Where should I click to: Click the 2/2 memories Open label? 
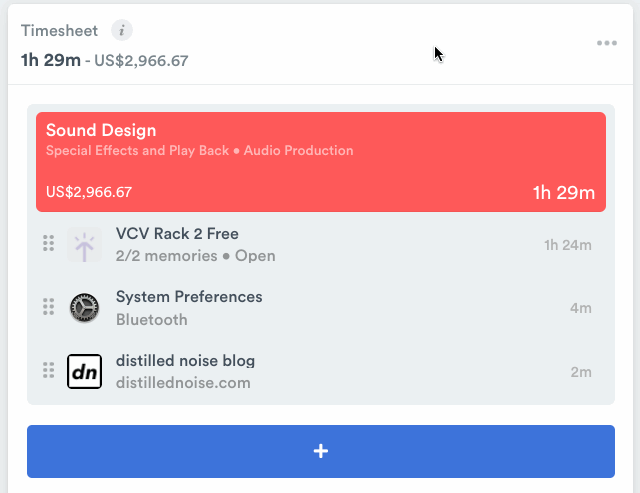click(195, 256)
